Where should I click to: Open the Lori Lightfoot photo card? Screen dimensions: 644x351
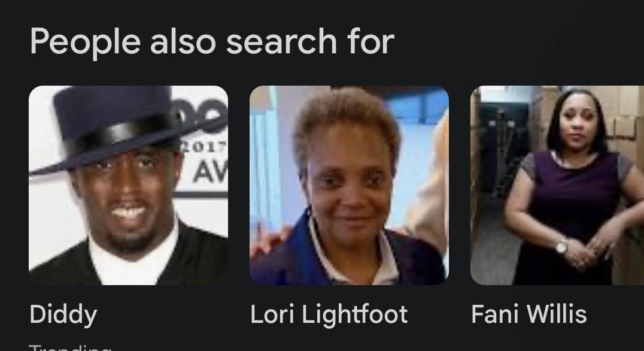[349, 185]
